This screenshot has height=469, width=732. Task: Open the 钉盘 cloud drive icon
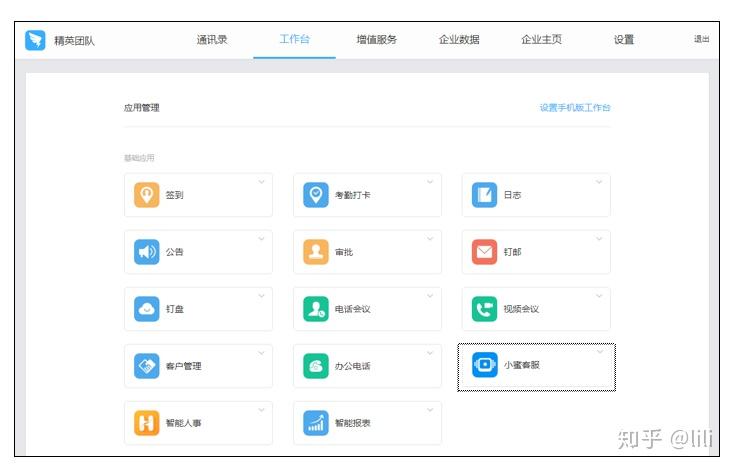tap(147, 309)
